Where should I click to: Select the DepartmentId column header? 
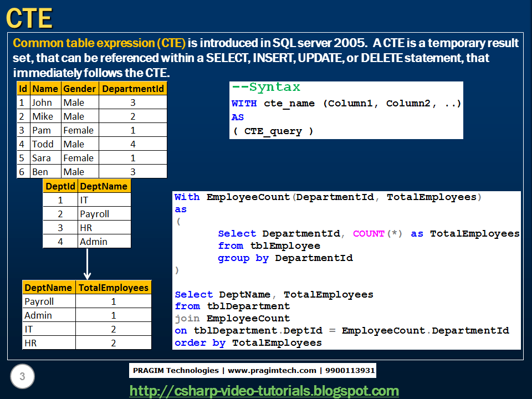click(133, 89)
